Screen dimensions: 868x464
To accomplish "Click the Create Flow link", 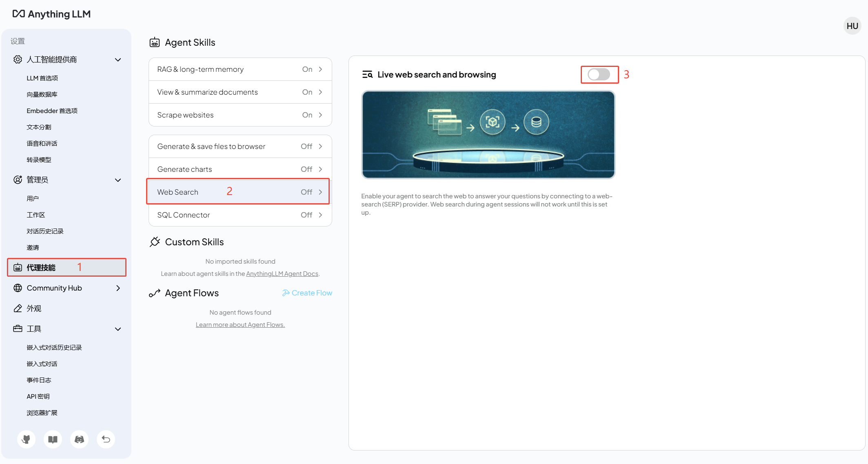I will coord(307,293).
